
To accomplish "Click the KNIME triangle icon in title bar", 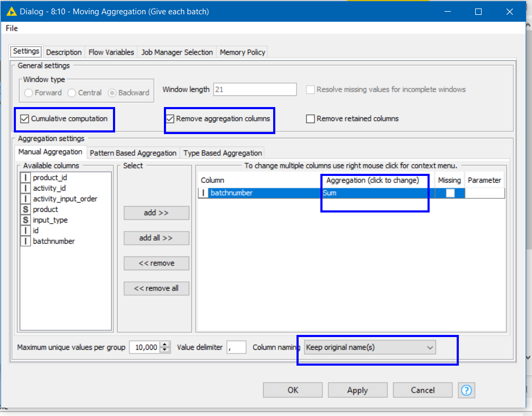I will [10, 11].
